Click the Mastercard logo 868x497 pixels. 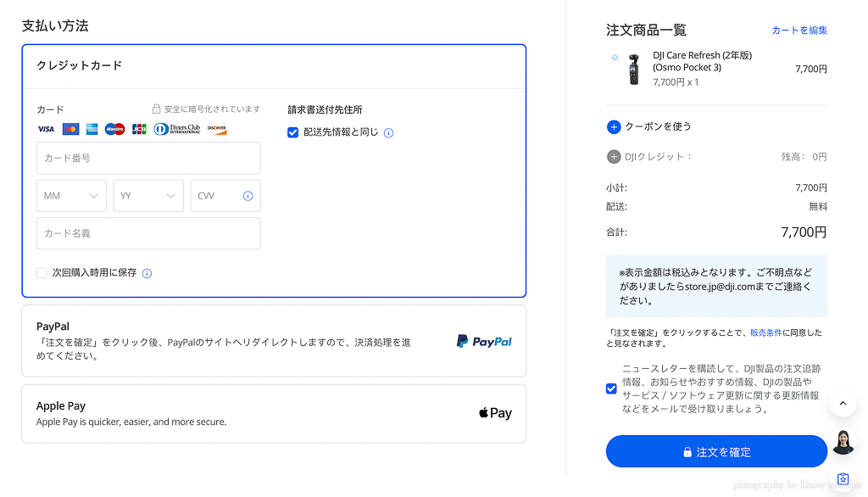tap(70, 129)
